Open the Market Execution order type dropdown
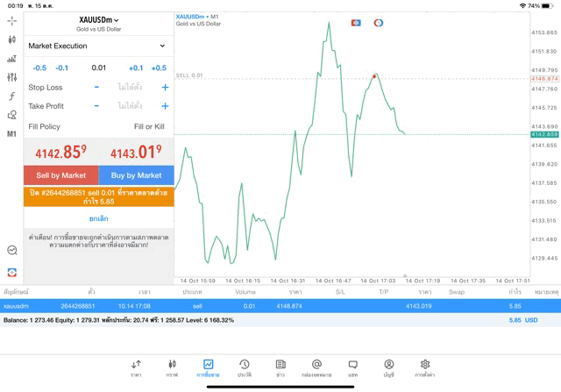561x392 pixels. [97, 46]
